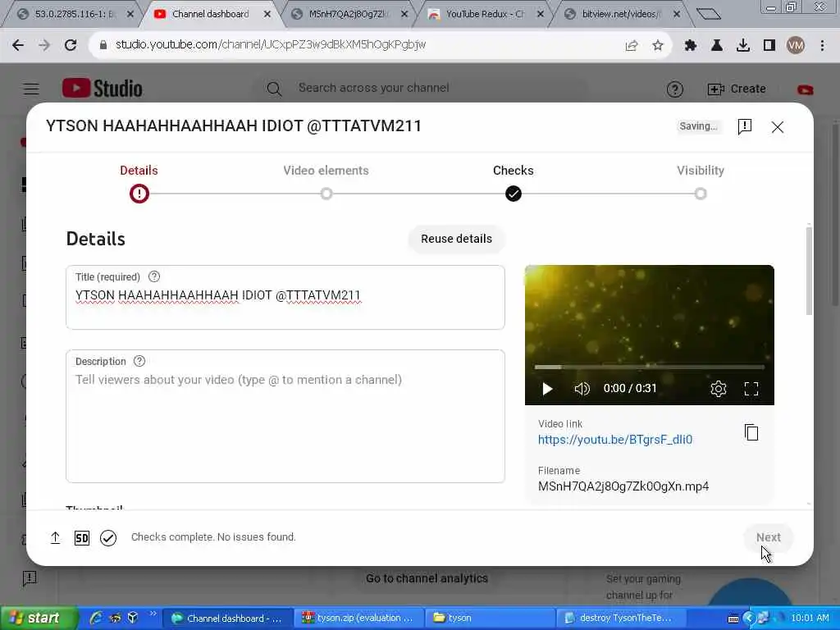Image resolution: width=840 pixels, height=630 pixels.
Task: Click the send feedback icon in dialog header
Action: (745, 126)
